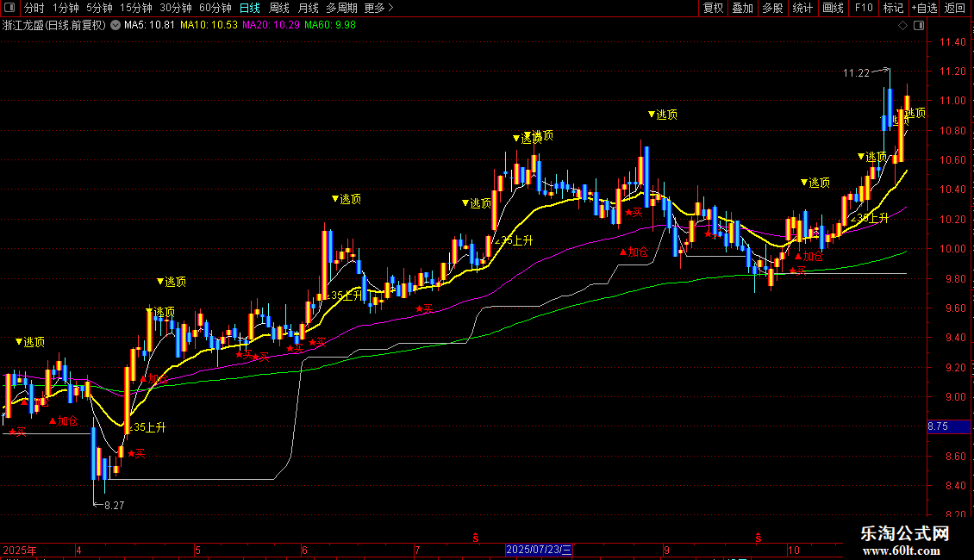Click the ▼逃顶 signal at far left

coord(30,342)
